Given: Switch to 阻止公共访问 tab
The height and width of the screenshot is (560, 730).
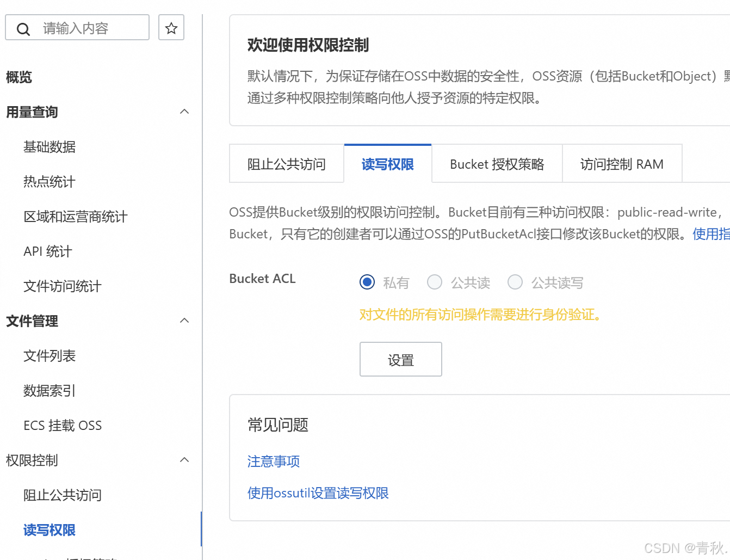Looking at the screenshot, I should (x=287, y=164).
